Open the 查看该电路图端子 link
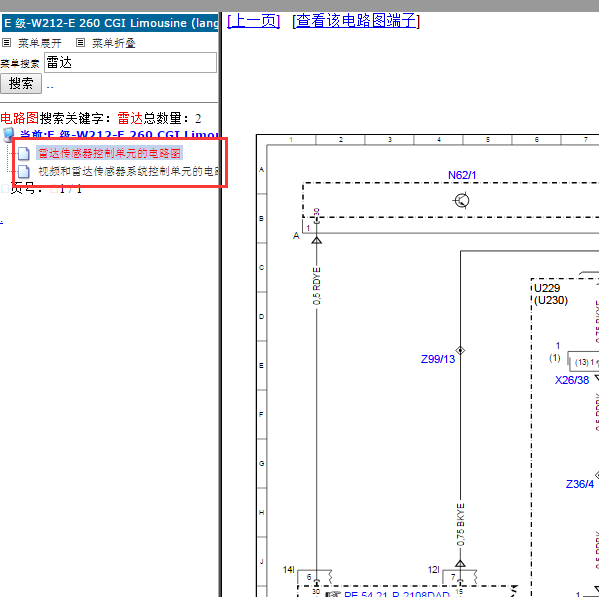 pos(356,21)
